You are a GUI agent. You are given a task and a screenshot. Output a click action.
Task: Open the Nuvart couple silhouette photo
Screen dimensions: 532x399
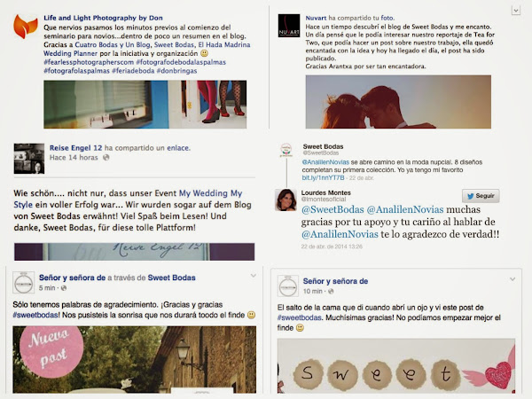pos(398,102)
